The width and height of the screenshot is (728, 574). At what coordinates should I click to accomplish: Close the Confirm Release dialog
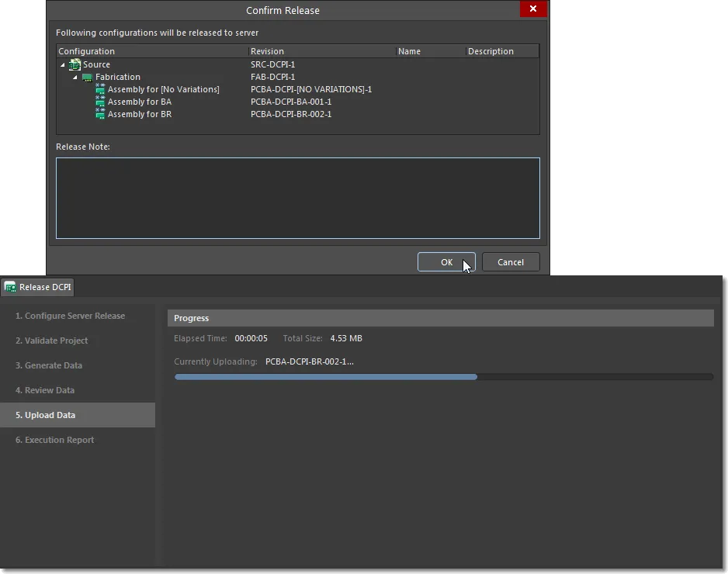[x=533, y=9]
